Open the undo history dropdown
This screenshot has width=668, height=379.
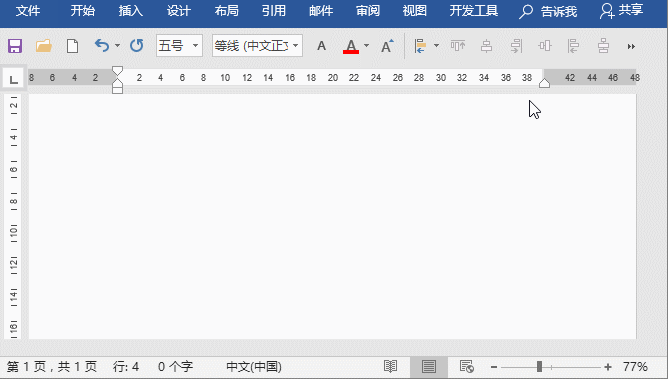(117, 46)
